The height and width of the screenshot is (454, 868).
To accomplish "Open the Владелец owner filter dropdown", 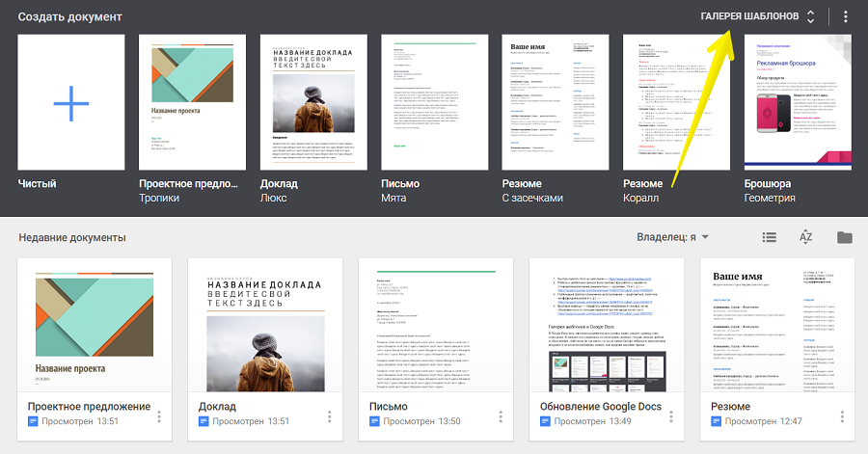I will (x=673, y=237).
